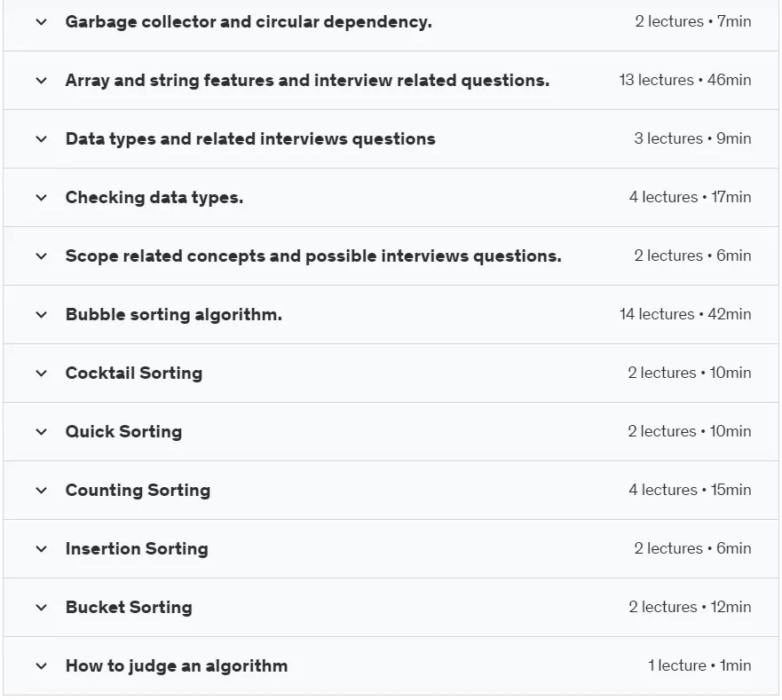This screenshot has width=782, height=700.
Task: Click the Quick Sorting chevron icon
Action: click(42, 432)
